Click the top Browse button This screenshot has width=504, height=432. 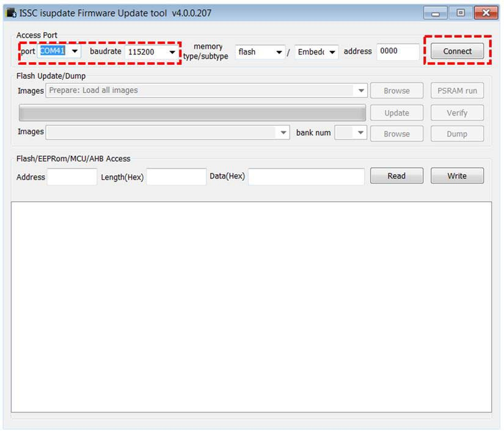[x=396, y=91]
